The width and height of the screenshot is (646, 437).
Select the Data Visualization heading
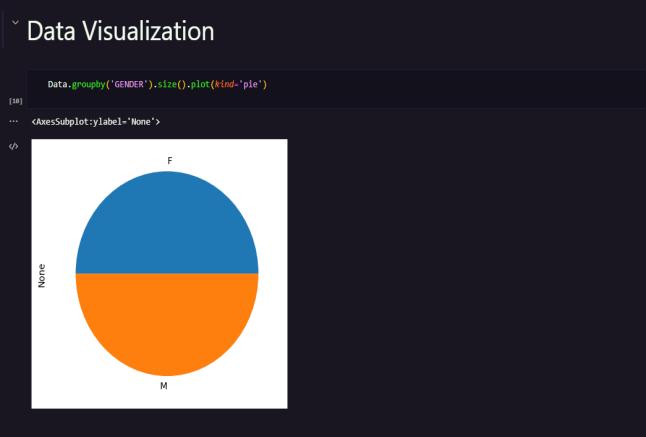tap(120, 31)
